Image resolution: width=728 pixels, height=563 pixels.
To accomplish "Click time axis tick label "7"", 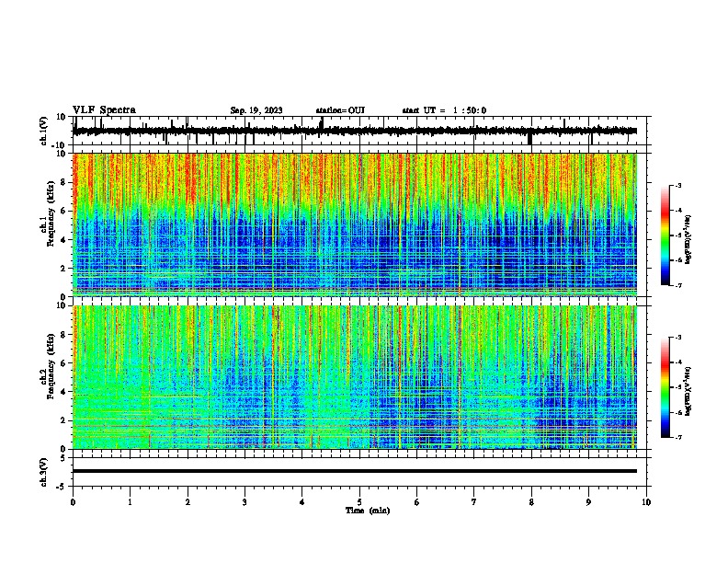I will click(474, 502).
